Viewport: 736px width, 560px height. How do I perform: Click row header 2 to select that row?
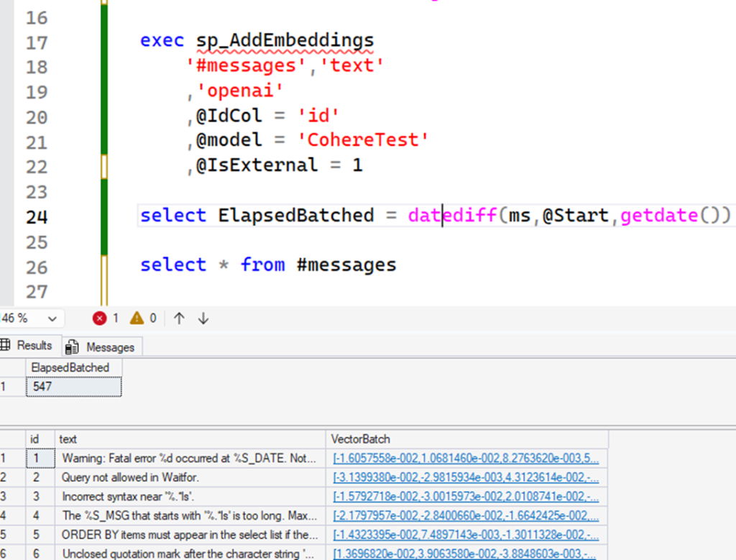click(10, 476)
